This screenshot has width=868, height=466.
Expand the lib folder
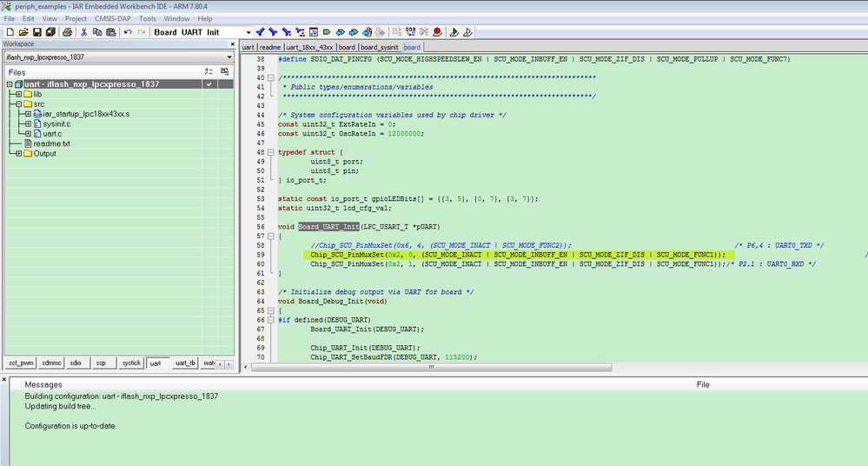[x=19, y=94]
